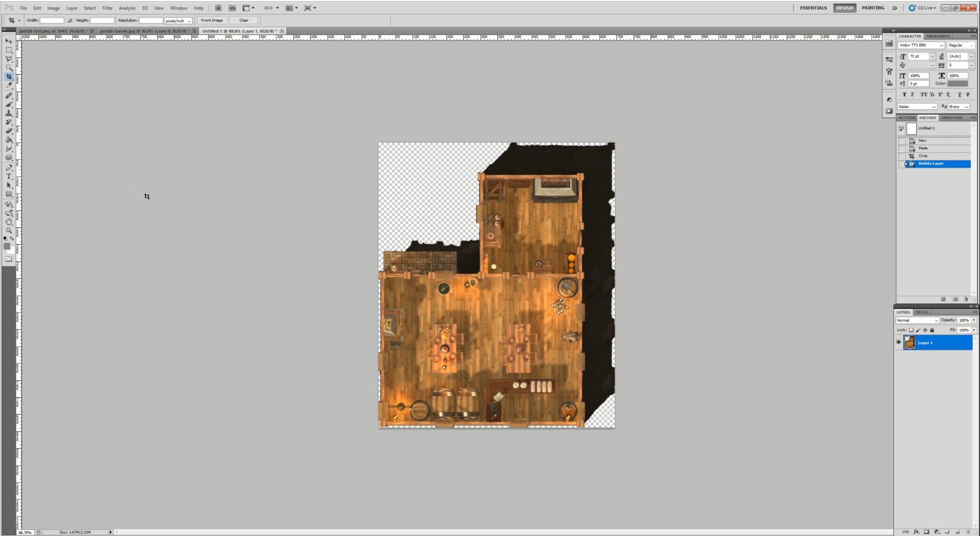
Task: Click the Front Image button
Action: [x=212, y=20]
